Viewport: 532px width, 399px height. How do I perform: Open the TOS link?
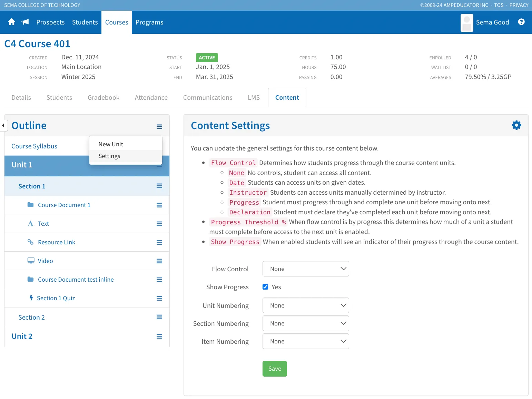(x=499, y=5)
